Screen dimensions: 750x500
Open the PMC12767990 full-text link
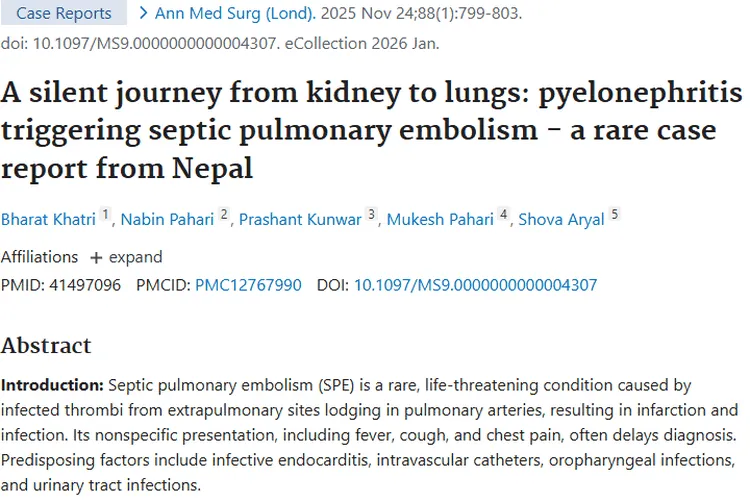pyautogui.click(x=248, y=285)
